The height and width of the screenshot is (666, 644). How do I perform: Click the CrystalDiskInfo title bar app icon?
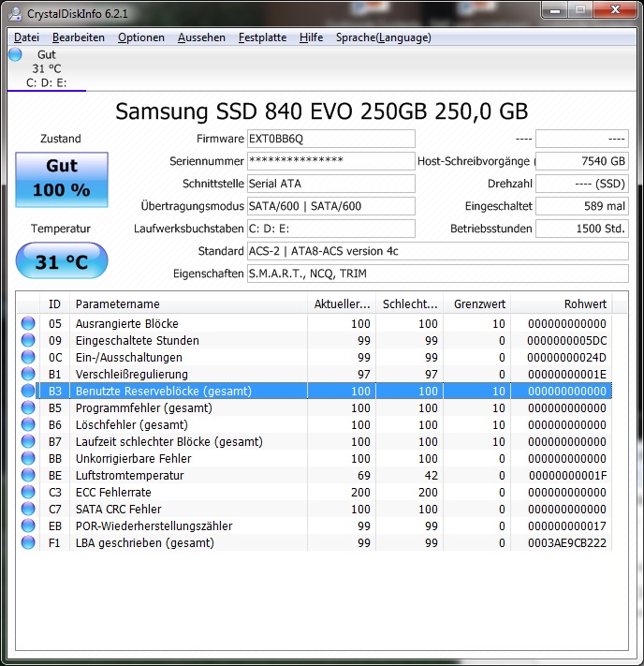13,12
